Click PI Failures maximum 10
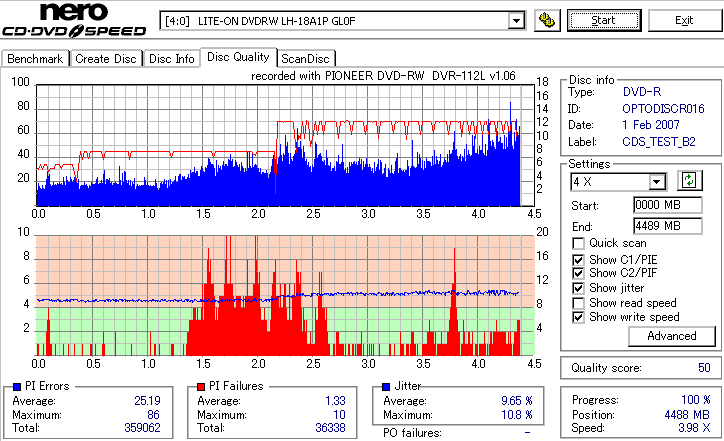The width and height of the screenshot is (724, 441). coord(339,415)
